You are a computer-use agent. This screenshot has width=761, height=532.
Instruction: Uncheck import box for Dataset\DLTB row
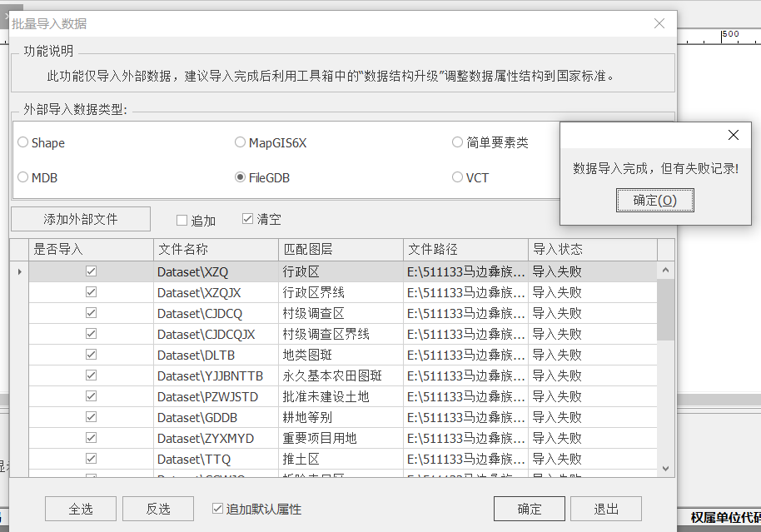pos(92,355)
